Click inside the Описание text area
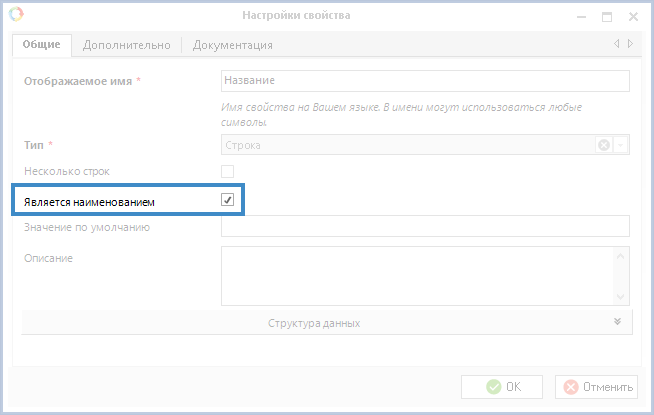 [416, 275]
